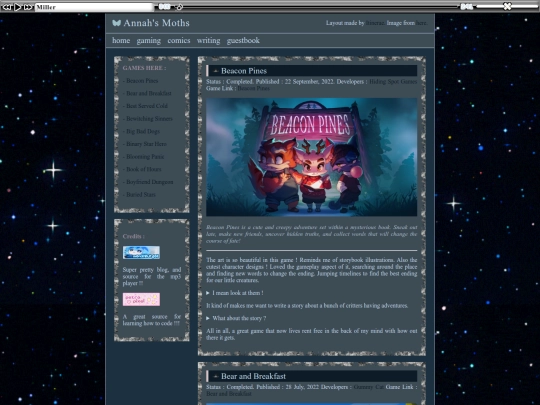Skip to next track in music player
The height and width of the screenshot is (405, 540).
29,7
